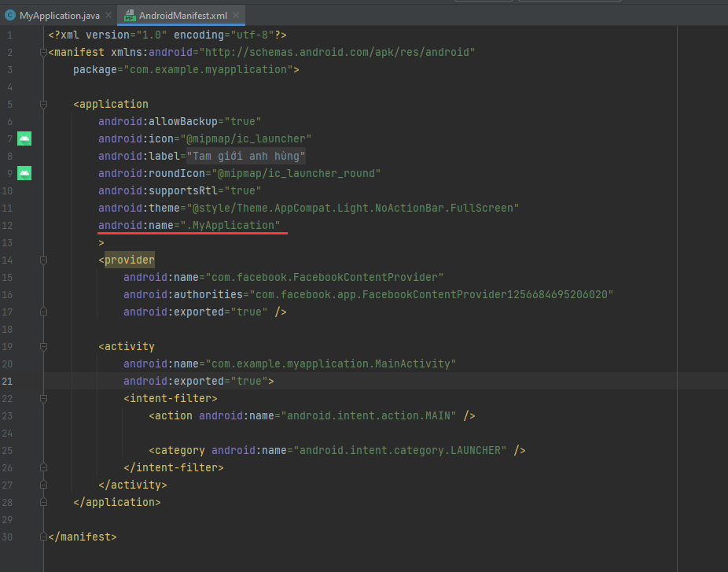
Task: Click the "Tam giới anh hùng" label string
Action: coord(246,156)
